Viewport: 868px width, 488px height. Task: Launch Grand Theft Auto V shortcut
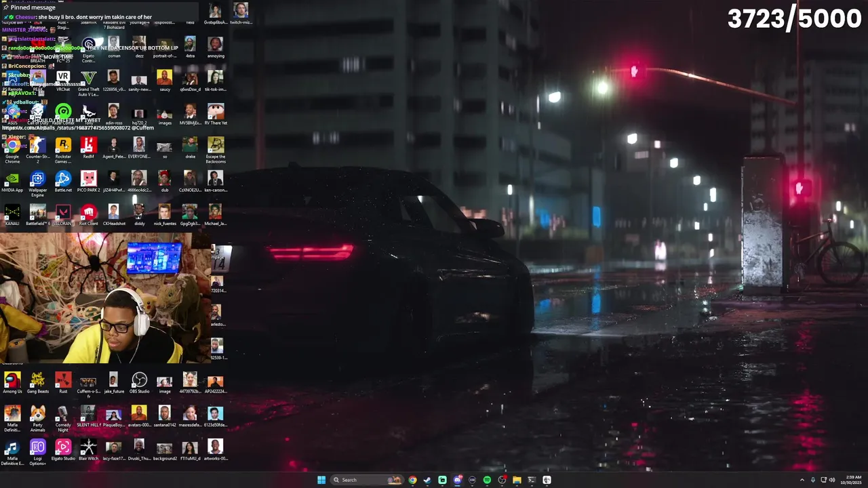click(x=88, y=83)
